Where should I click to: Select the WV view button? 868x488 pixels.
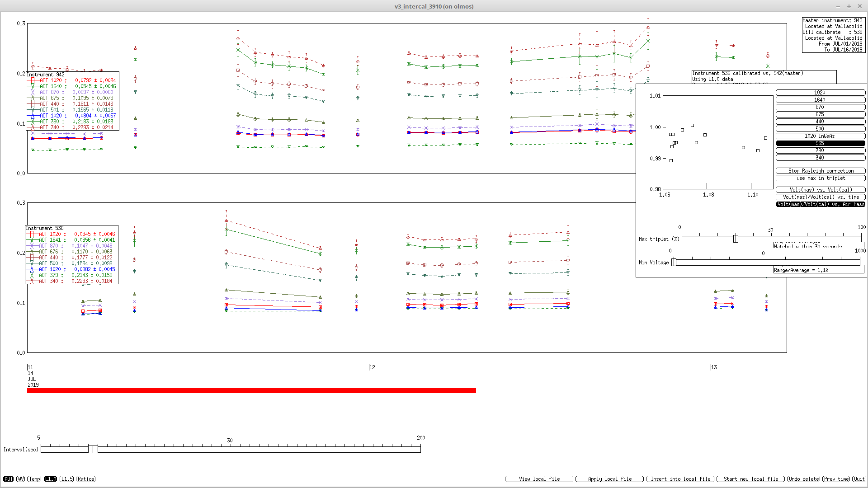tap(21, 479)
